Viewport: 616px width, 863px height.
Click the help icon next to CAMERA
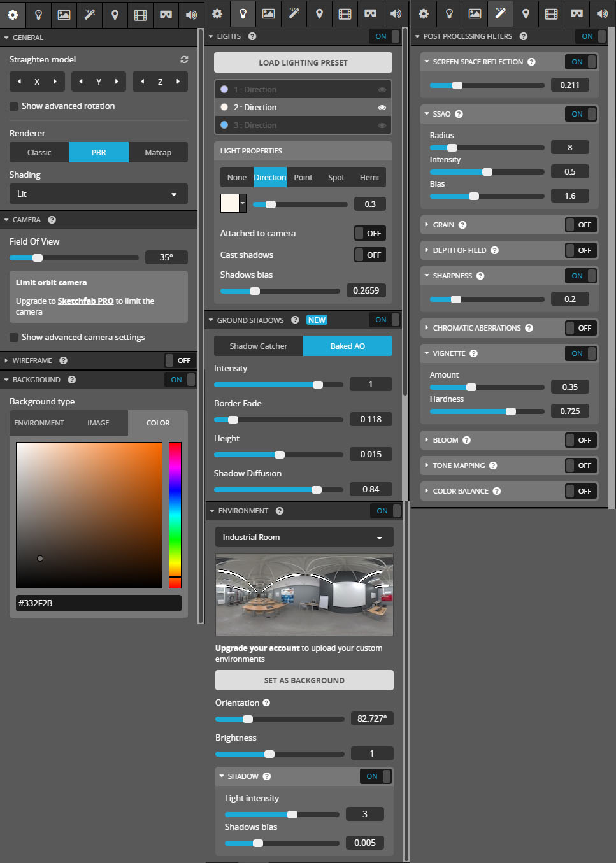tap(52, 220)
